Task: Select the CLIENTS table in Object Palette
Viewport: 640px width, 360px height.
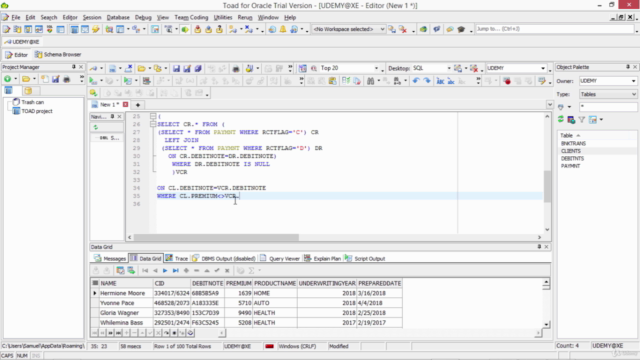Action: pyautogui.click(x=571, y=151)
